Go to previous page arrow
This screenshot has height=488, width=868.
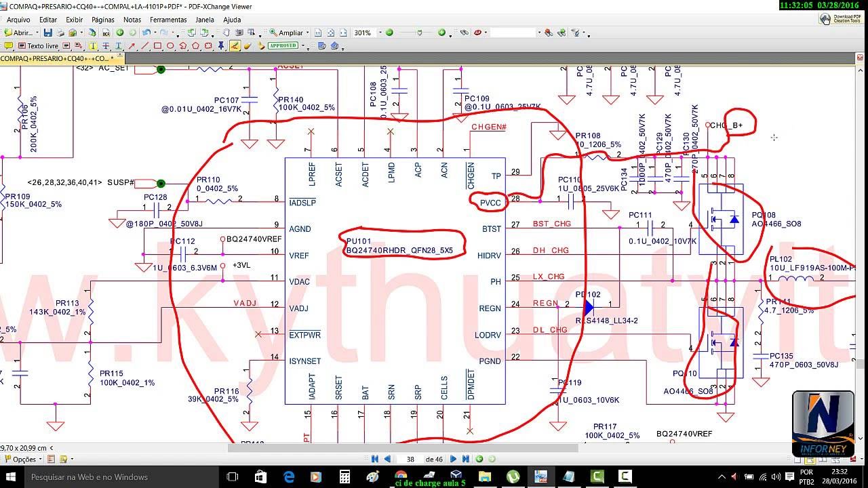click(x=387, y=459)
